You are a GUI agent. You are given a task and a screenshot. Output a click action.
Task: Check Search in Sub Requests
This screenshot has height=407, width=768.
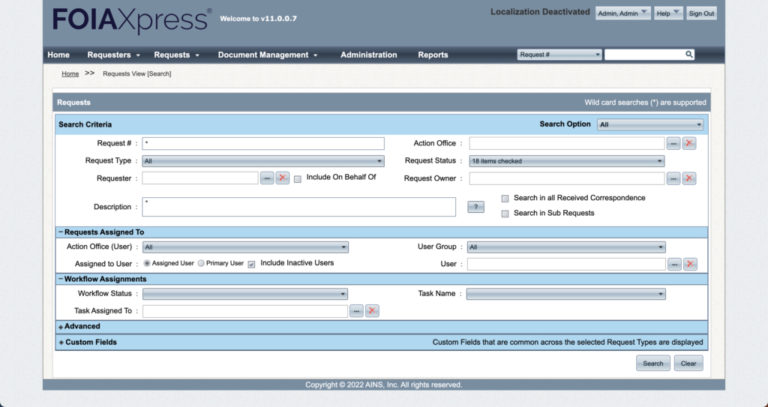(x=505, y=213)
